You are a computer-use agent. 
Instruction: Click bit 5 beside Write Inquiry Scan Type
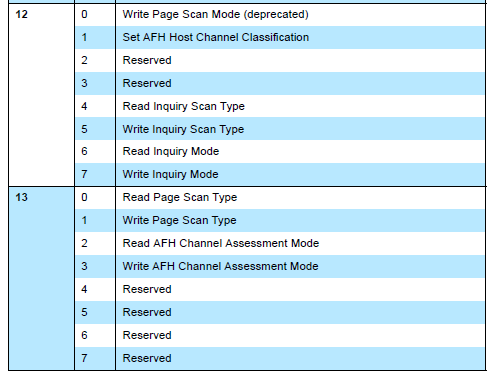[x=84, y=129]
